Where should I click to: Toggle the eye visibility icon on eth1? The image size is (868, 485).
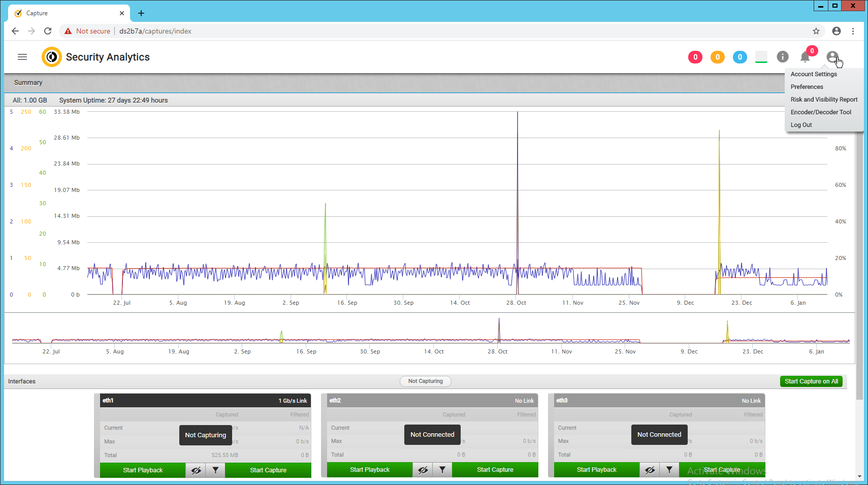(196, 470)
